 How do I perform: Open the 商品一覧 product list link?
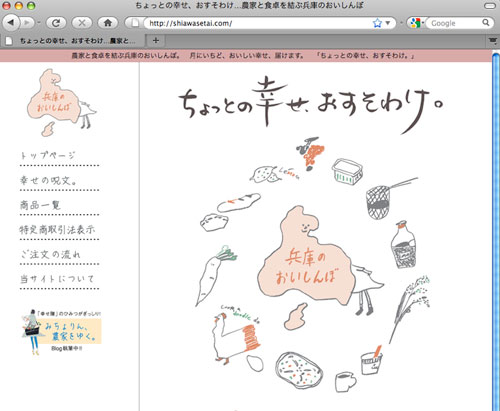tap(40, 205)
